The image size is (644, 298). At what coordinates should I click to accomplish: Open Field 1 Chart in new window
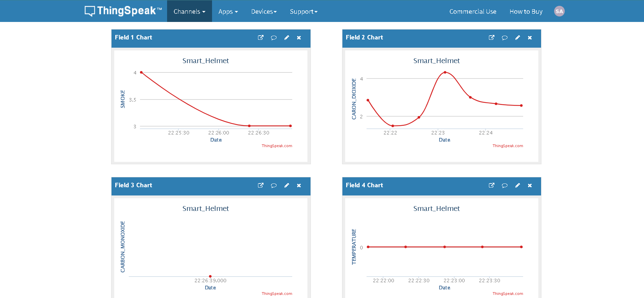click(x=261, y=38)
